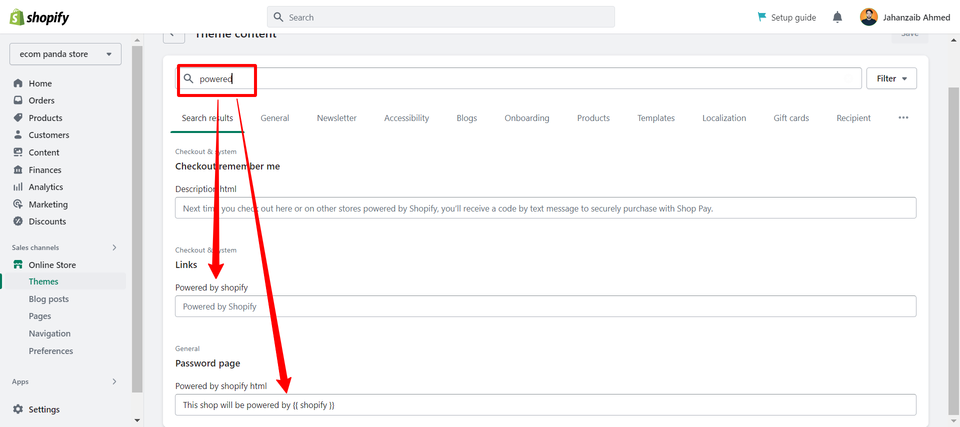Open Jahanzaib Ahmed profile avatar

click(x=868, y=17)
